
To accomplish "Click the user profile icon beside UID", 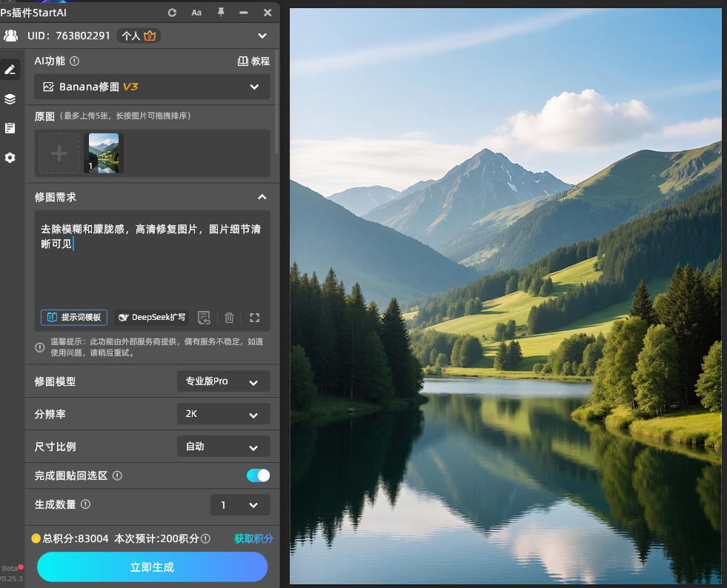I will (10, 36).
